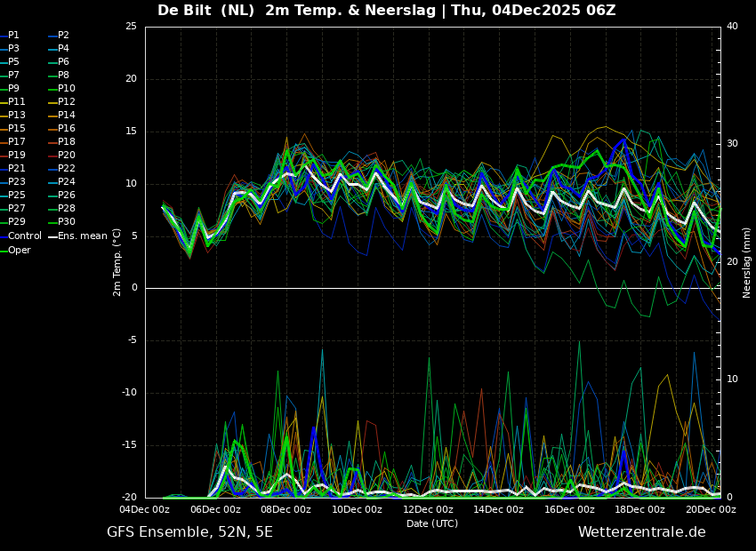Click the chart title De Bilt (NL)

click(x=208, y=11)
